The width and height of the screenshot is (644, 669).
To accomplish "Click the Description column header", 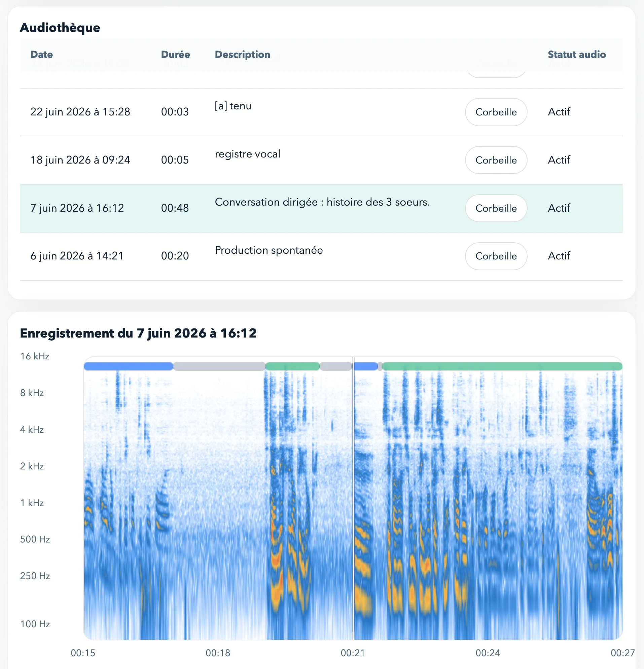I will [242, 55].
